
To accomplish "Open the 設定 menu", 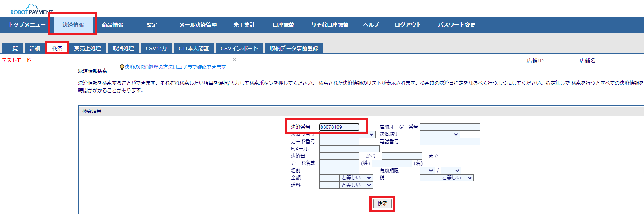I will [x=152, y=25].
